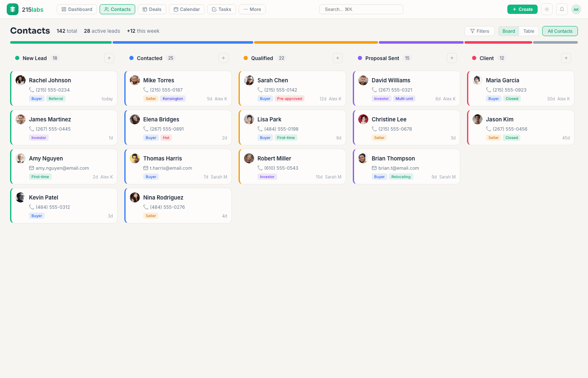The image size is (588, 378).
Task: Click the plus icon on the Qualified column
Action: point(338,58)
